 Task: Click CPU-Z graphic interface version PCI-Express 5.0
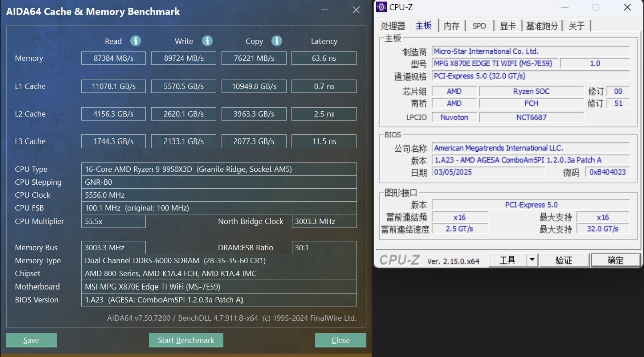(x=531, y=205)
